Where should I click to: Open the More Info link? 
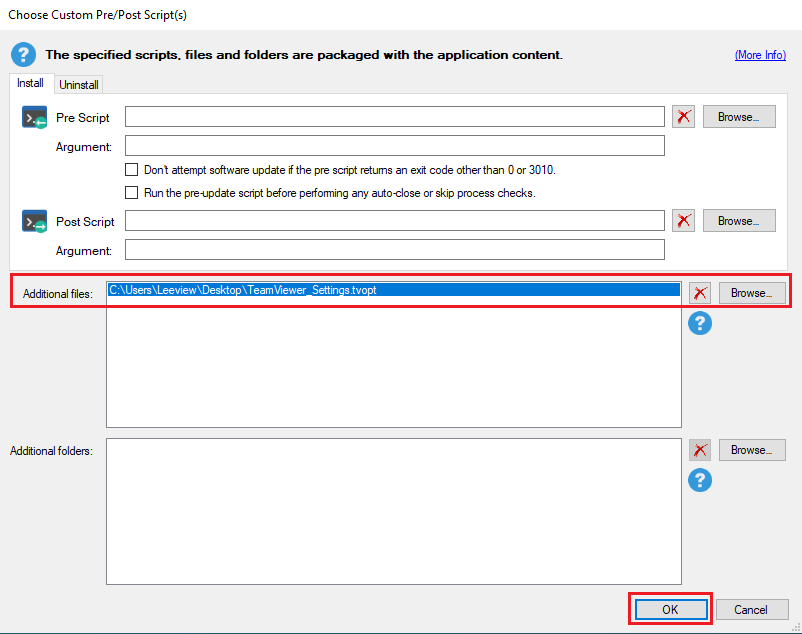click(x=760, y=55)
